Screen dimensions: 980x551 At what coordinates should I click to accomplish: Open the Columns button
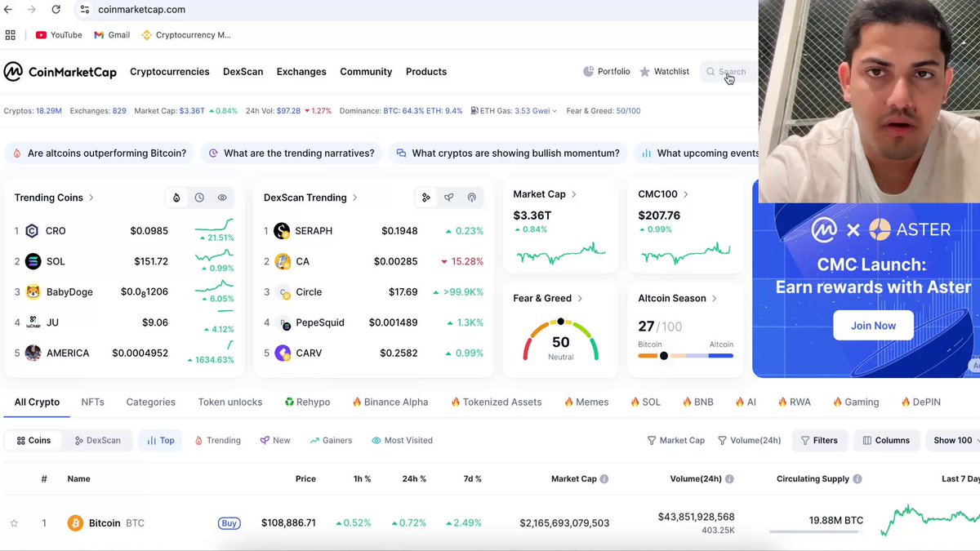[886, 440]
